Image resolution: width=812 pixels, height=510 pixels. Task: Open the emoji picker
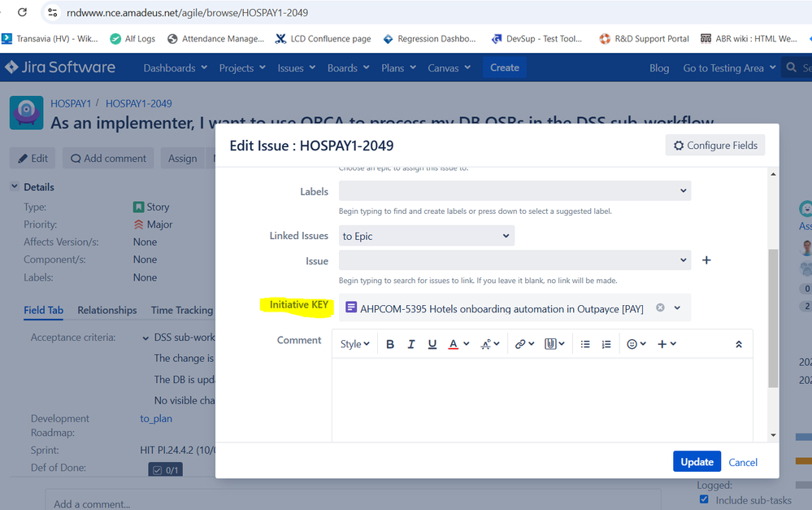pyautogui.click(x=636, y=344)
